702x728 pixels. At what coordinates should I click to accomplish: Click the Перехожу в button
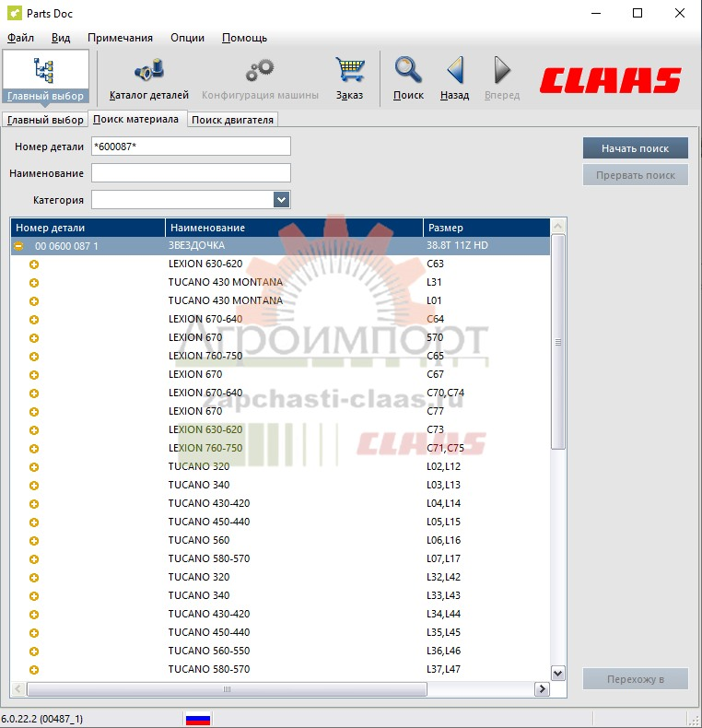(635, 679)
